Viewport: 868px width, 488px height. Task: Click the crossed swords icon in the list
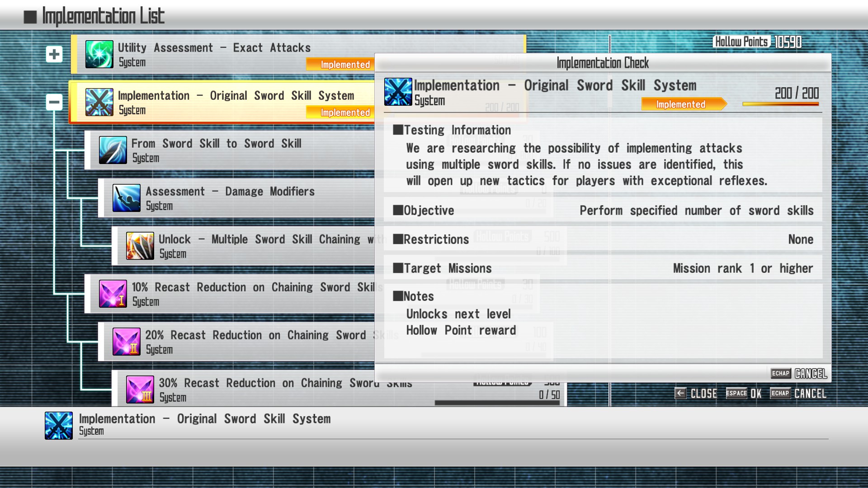99,102
